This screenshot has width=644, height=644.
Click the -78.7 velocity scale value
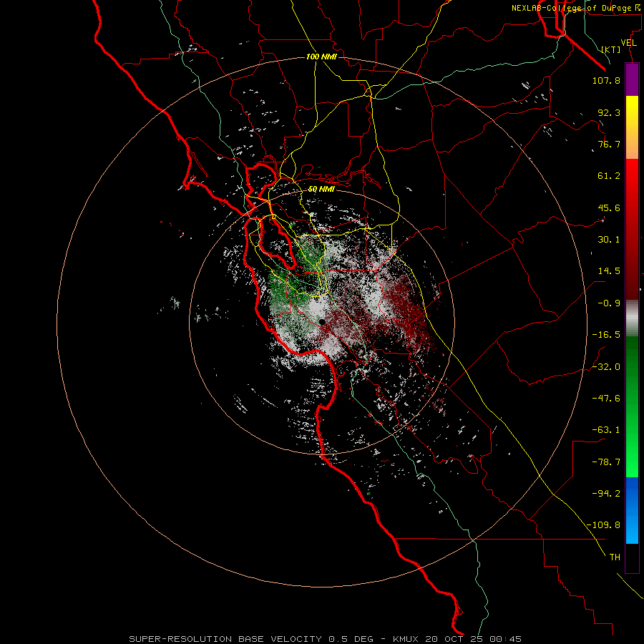click(x=606, y=462)
